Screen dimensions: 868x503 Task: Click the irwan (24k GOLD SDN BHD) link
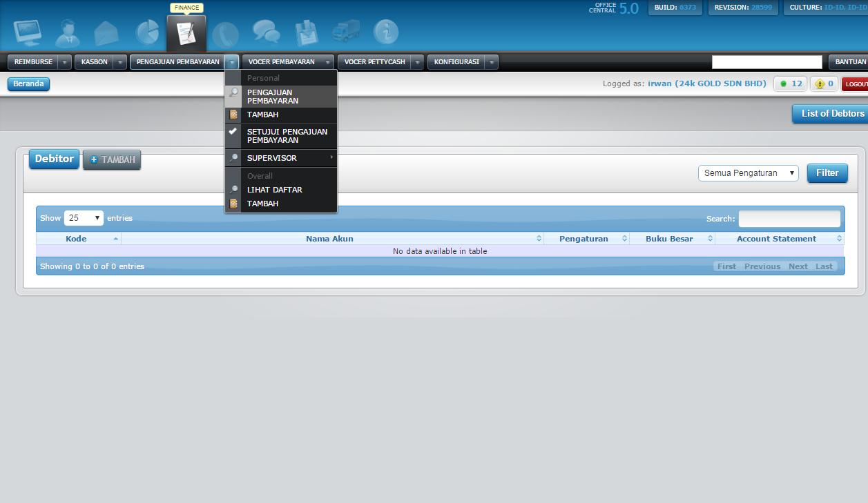point(707,83)
